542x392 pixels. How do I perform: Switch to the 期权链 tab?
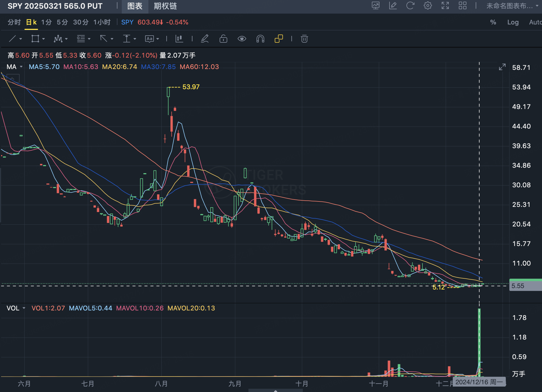pyautogui.click(x=165, y=6)
